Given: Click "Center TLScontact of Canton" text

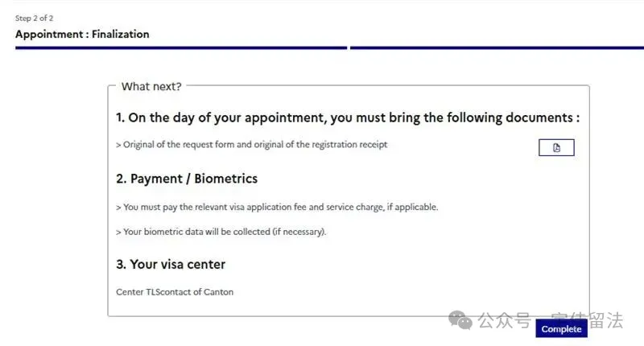Looking at the screenshot, I should [175, 292].
